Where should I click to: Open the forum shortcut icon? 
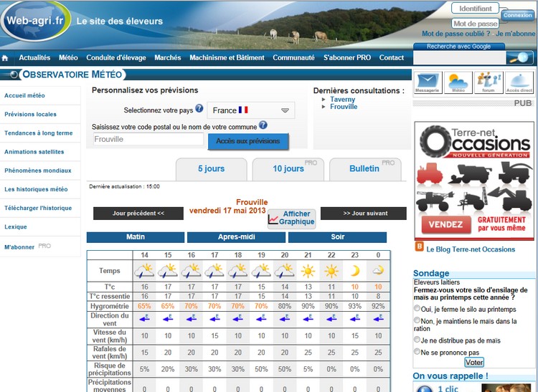click(x=489, y=82)
